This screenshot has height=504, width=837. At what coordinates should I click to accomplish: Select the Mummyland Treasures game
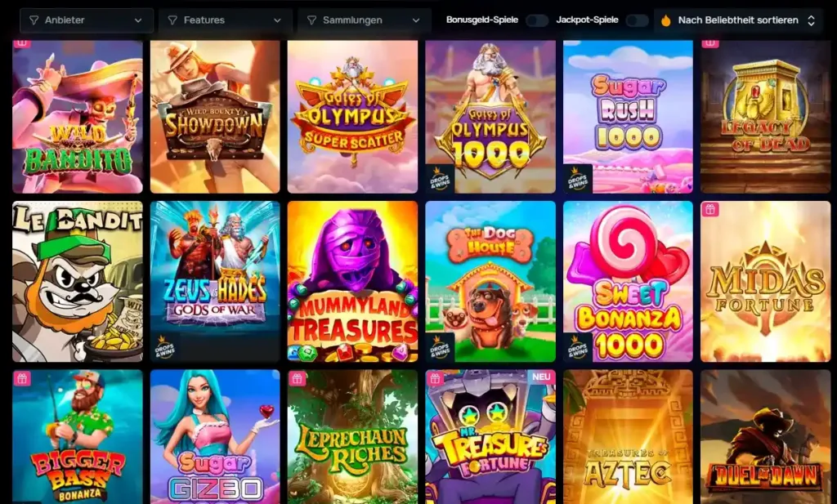352,282
